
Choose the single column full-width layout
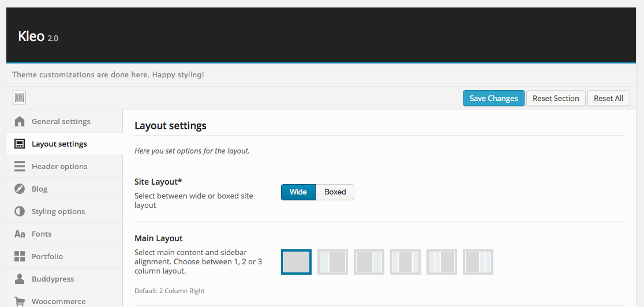(x=296, y=262)
